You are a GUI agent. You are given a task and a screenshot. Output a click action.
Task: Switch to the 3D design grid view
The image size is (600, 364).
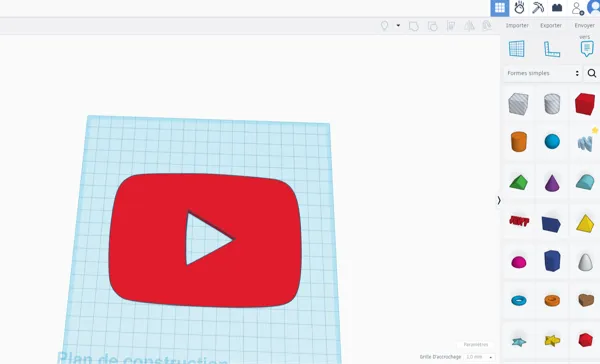pyautogui.click(x=500, y=8)
